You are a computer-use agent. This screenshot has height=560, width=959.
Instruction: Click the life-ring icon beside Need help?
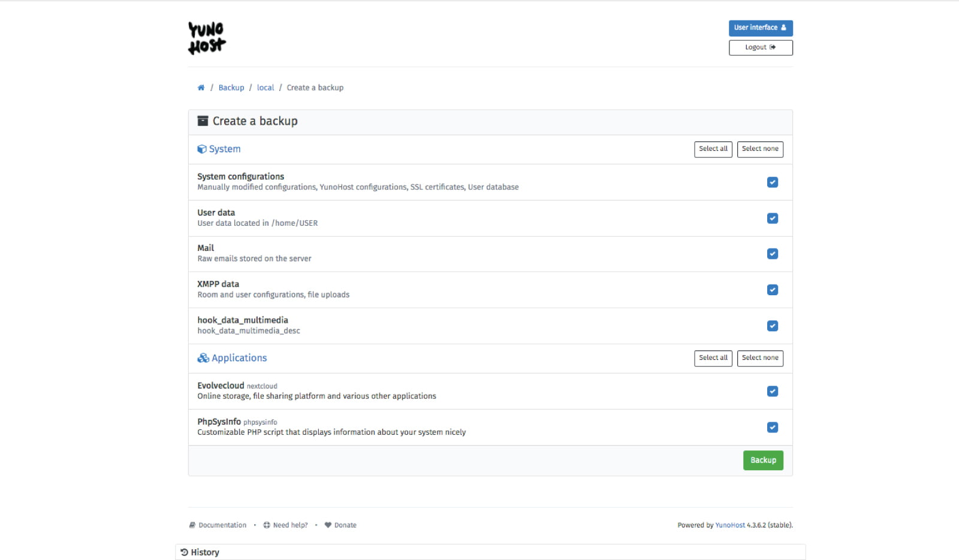[266, 525]
